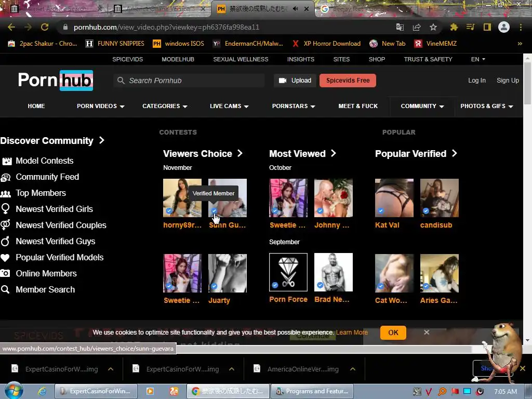Click the Upload button
Viewport: 532px width, 399px height.
click(295, 81)
